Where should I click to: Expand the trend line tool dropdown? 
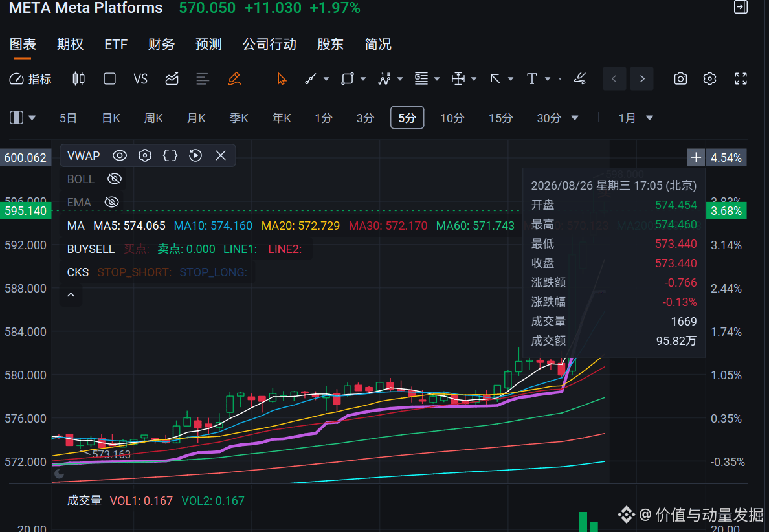(326, 79)
